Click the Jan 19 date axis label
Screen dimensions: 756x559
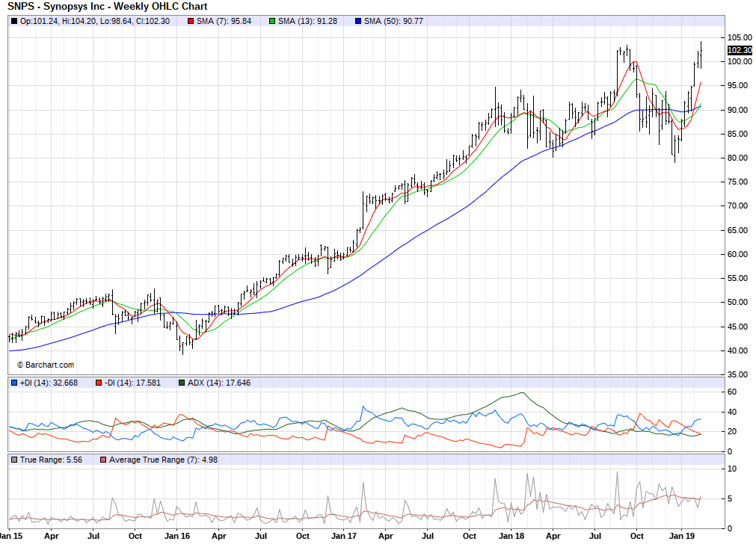coord(682,536)
